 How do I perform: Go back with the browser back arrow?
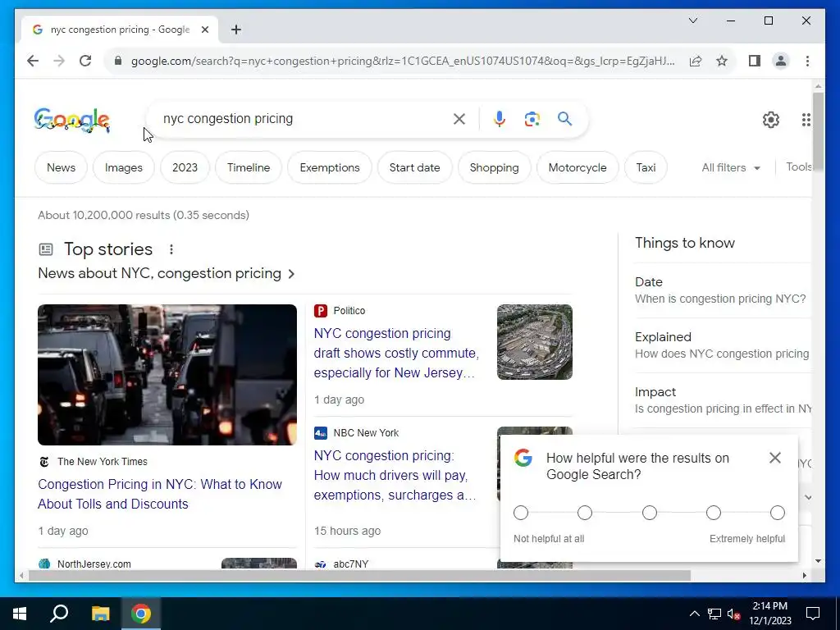click(x=33, y=61)
